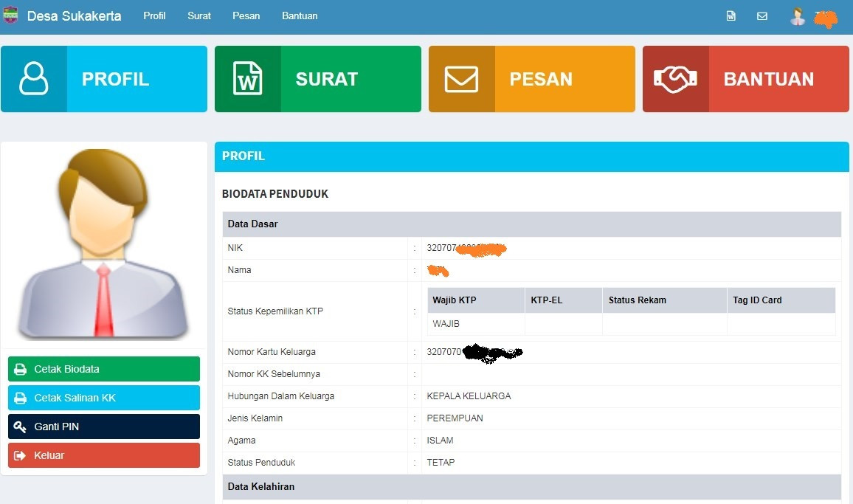Screen dimensions: 853x504
Task: Click the Ganti PIN button
Action: click(x=104, y=427)
